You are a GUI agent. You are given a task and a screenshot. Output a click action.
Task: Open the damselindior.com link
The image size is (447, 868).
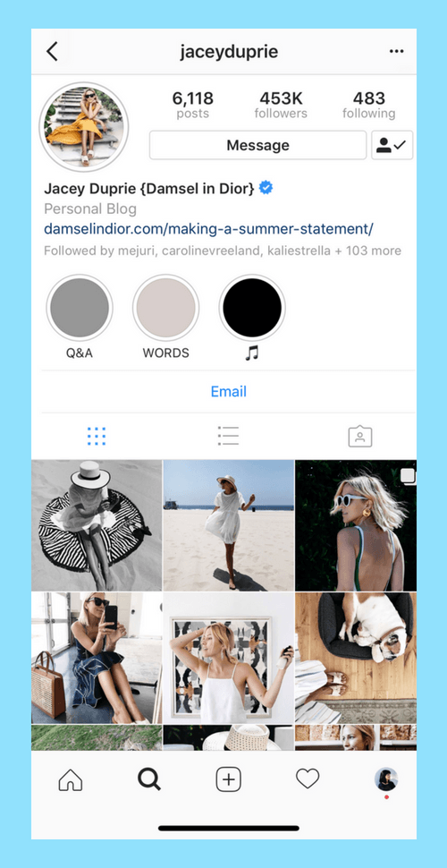click(208, 228)
